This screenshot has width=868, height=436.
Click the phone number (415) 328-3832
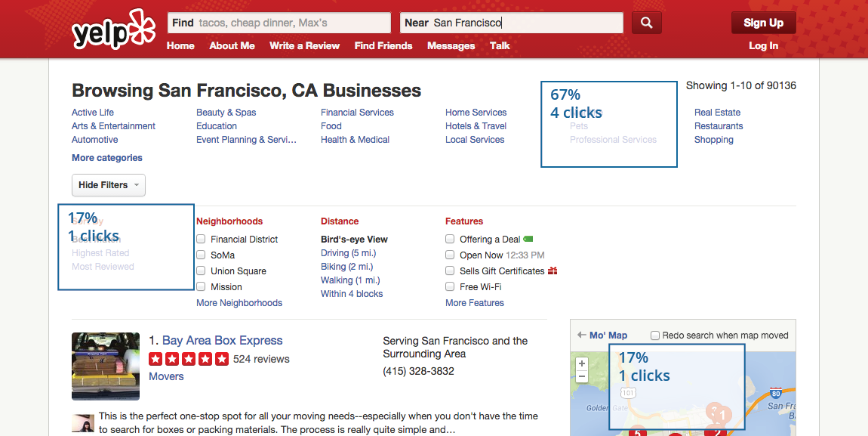point(418,371)
